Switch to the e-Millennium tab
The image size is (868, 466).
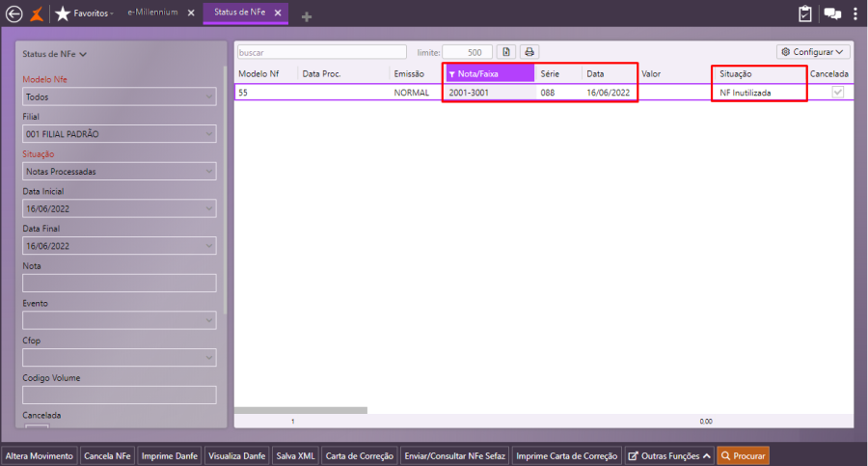[x=152, y=13]
